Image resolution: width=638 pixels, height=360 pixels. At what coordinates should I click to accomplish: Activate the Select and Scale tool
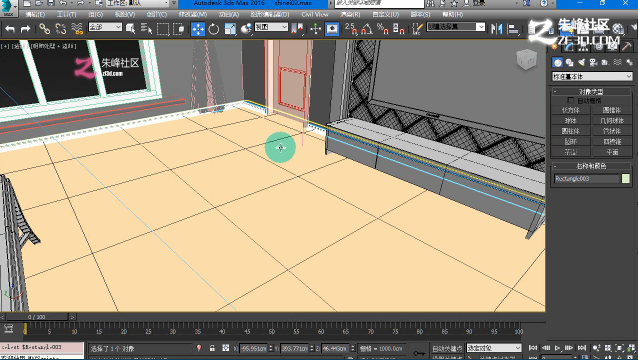[230, 29]
